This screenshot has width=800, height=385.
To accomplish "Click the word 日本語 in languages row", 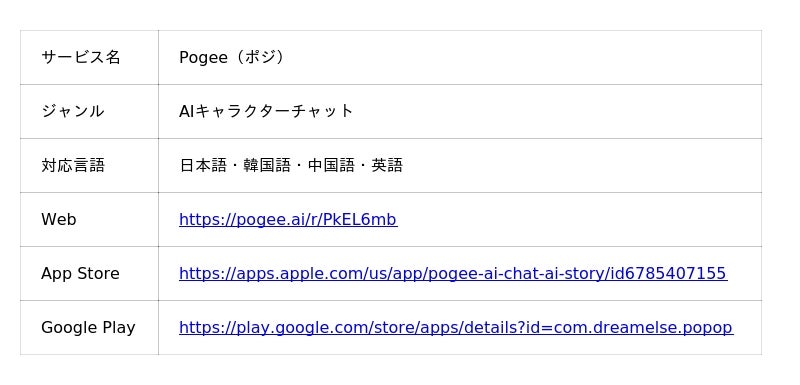I will 203,166.
